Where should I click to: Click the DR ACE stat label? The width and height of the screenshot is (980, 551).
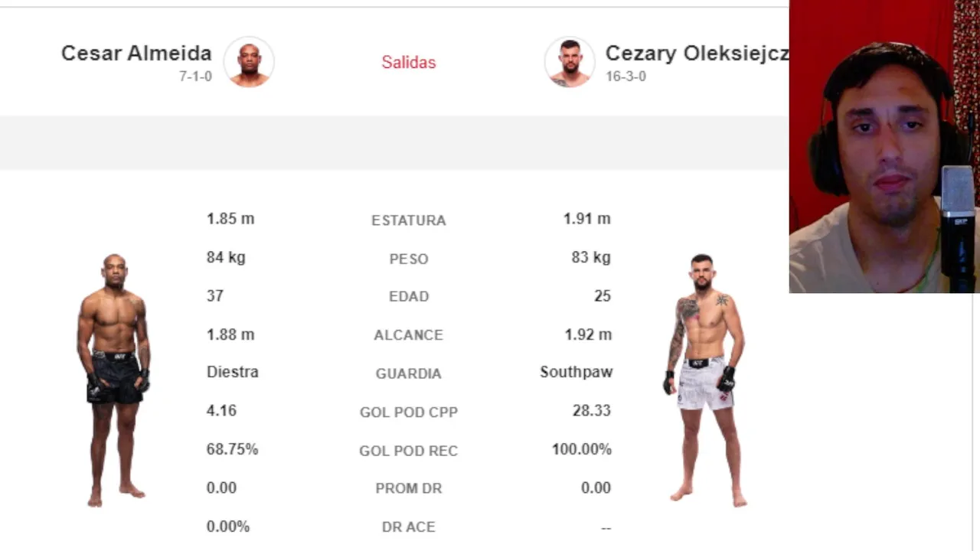click(x=409, y=527)
